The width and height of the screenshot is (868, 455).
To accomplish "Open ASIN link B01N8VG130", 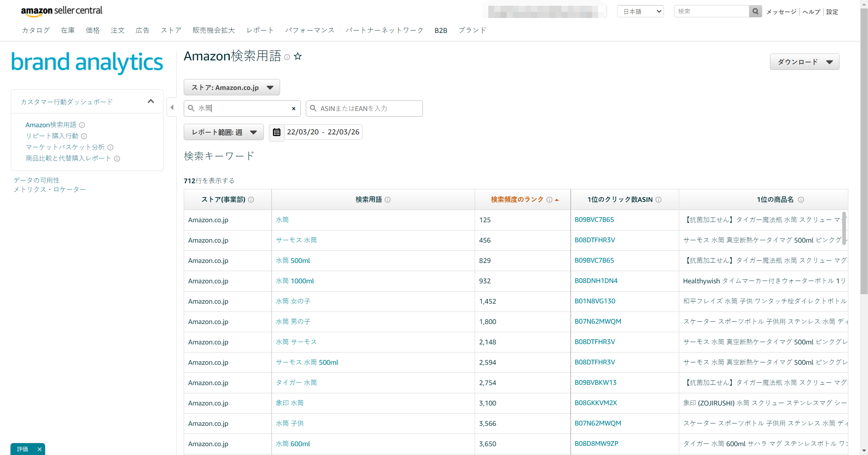I will (595, 301).
